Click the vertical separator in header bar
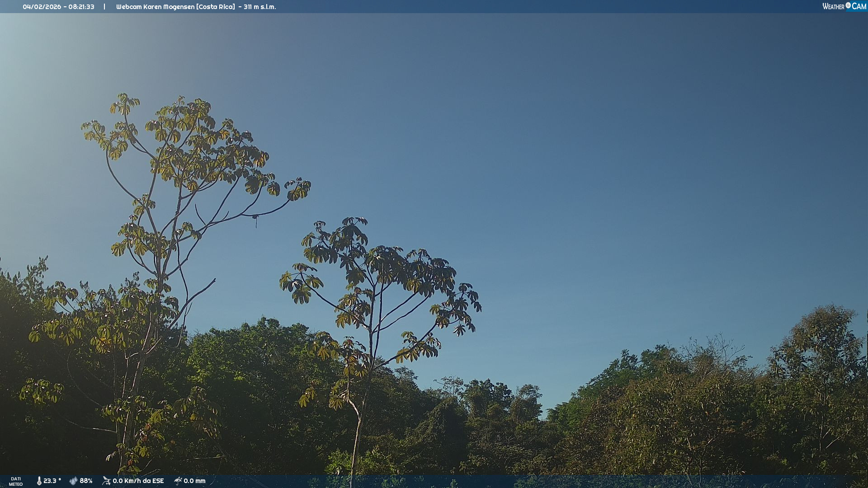The width and height of the screenshot is (868, 488). pos(104,7)
